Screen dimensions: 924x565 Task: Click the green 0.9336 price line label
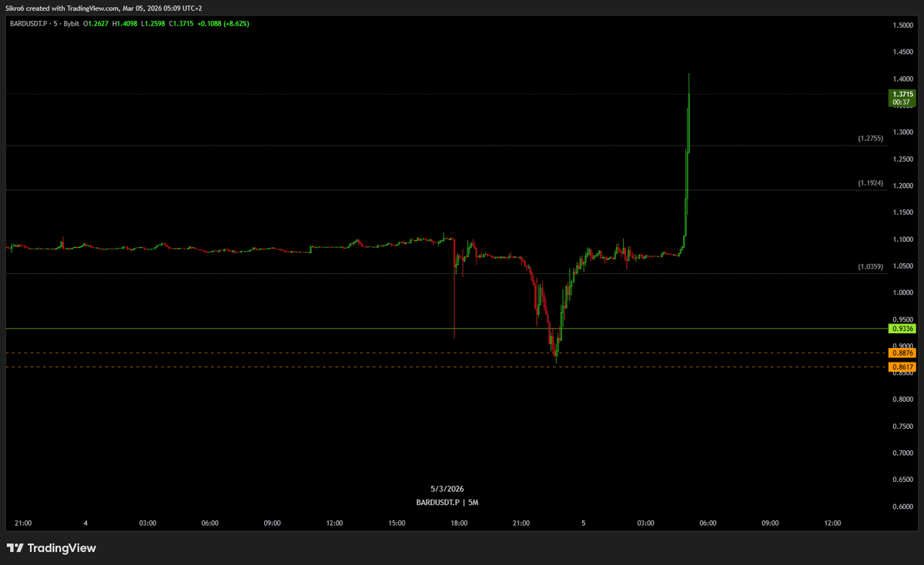(902, 329)
